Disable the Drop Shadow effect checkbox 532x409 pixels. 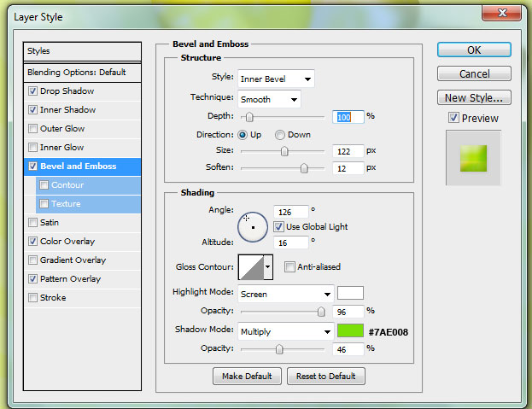pyautogui.click(x=32, y=91)
